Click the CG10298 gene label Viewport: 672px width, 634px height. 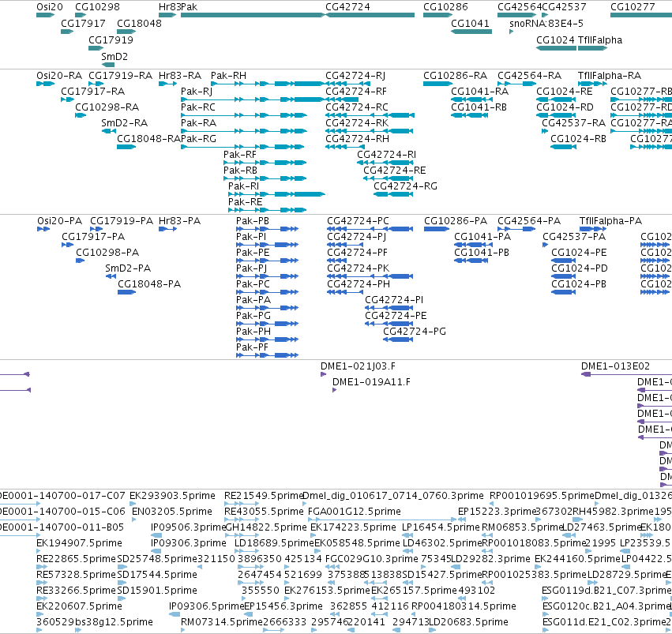[x=97, y=7]
